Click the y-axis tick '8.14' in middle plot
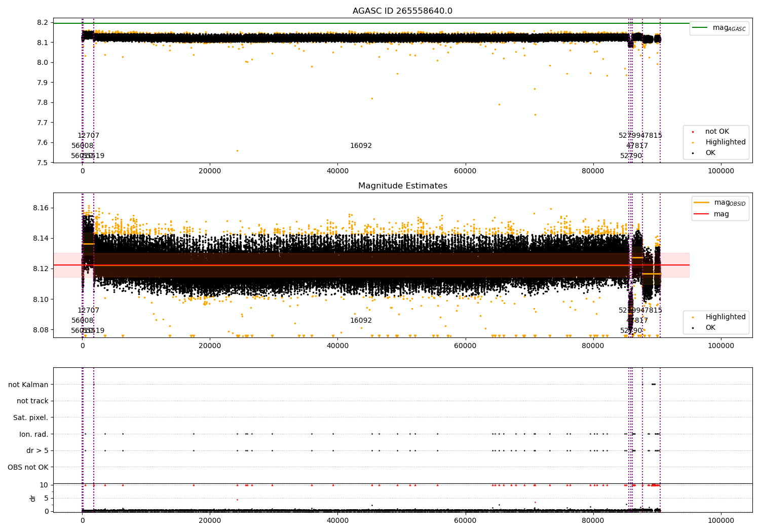 pos(41,238)
